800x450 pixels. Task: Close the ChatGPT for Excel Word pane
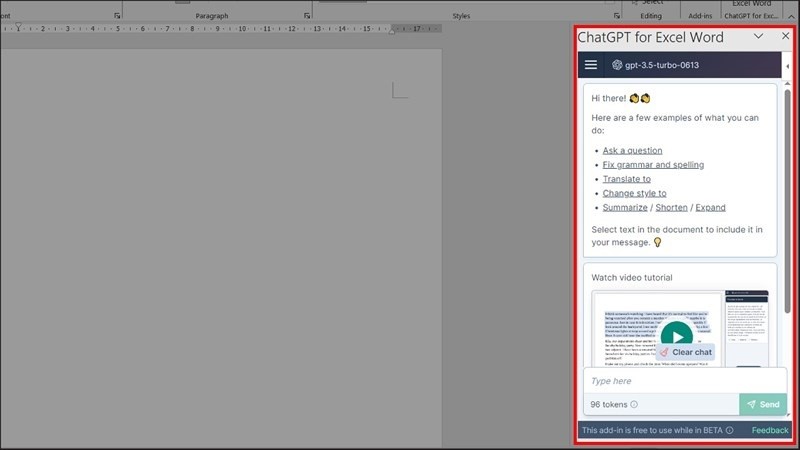point(785,36)
